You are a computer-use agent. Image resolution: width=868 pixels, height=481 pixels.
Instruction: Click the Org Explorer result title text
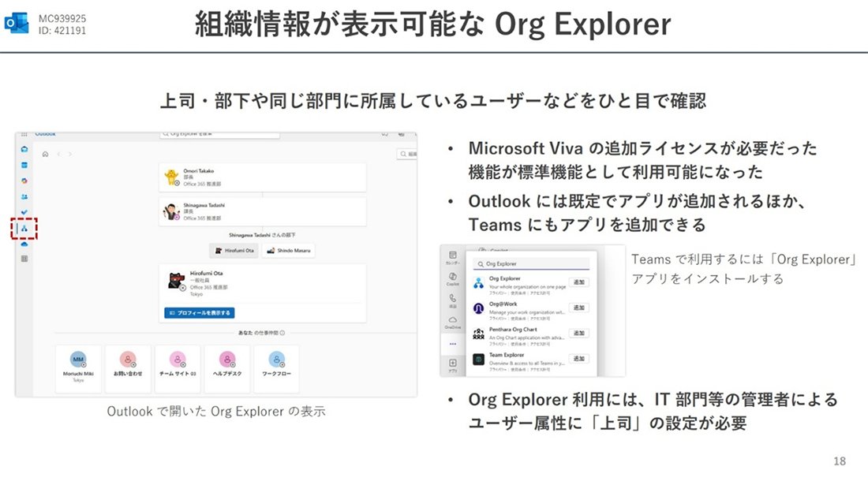505,278
